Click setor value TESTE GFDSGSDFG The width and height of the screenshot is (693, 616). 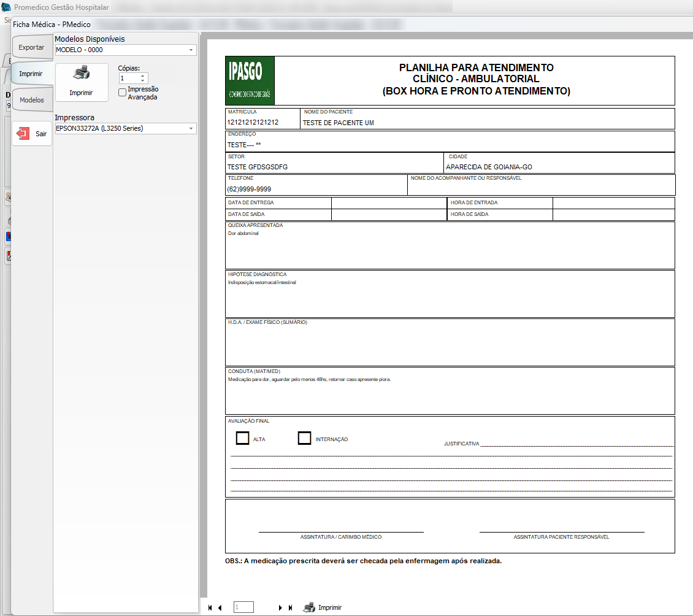click(257, 167)
